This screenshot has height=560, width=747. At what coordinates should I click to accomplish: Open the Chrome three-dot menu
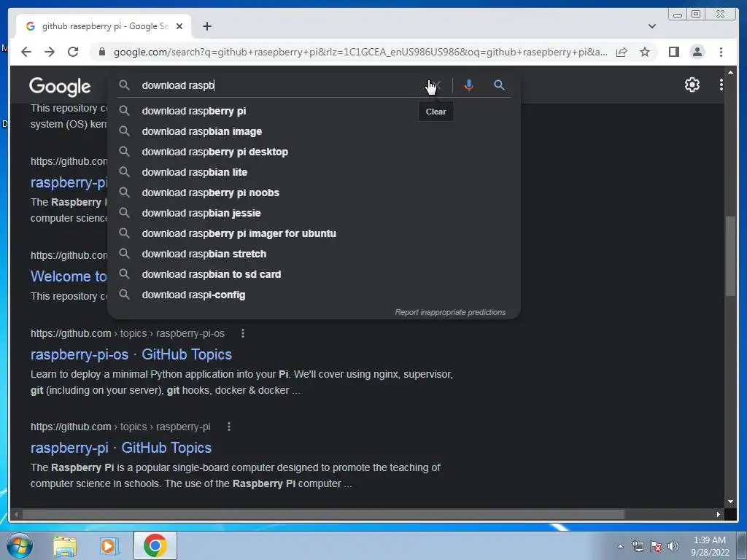coord(721,52)
